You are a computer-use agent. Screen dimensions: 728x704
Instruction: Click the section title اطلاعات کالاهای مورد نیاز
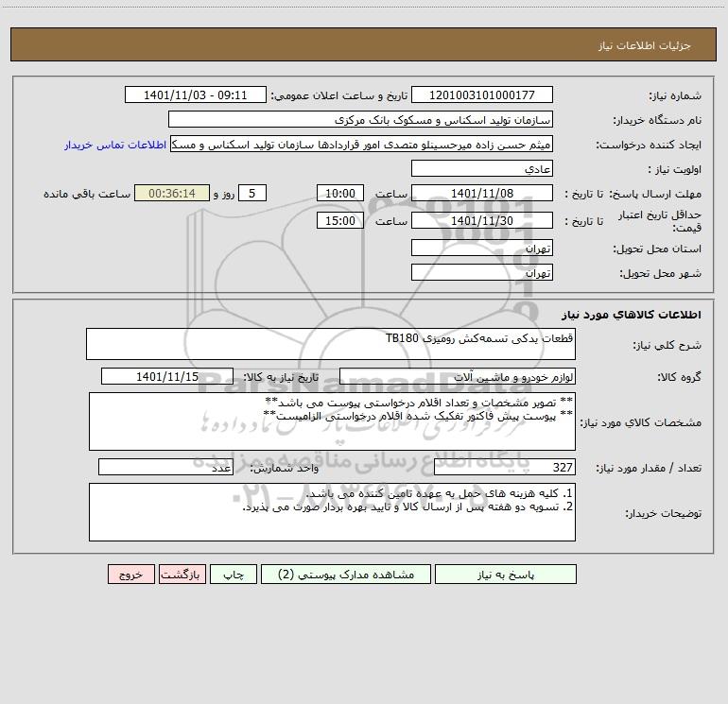coord(631,315)
